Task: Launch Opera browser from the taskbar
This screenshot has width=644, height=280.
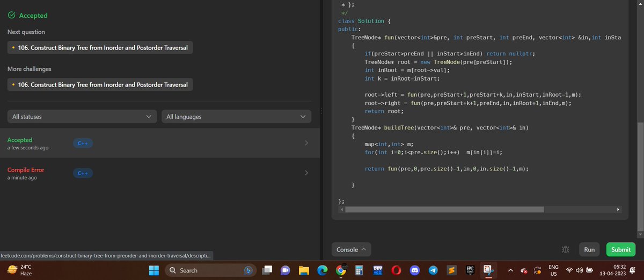Action: 396,270
